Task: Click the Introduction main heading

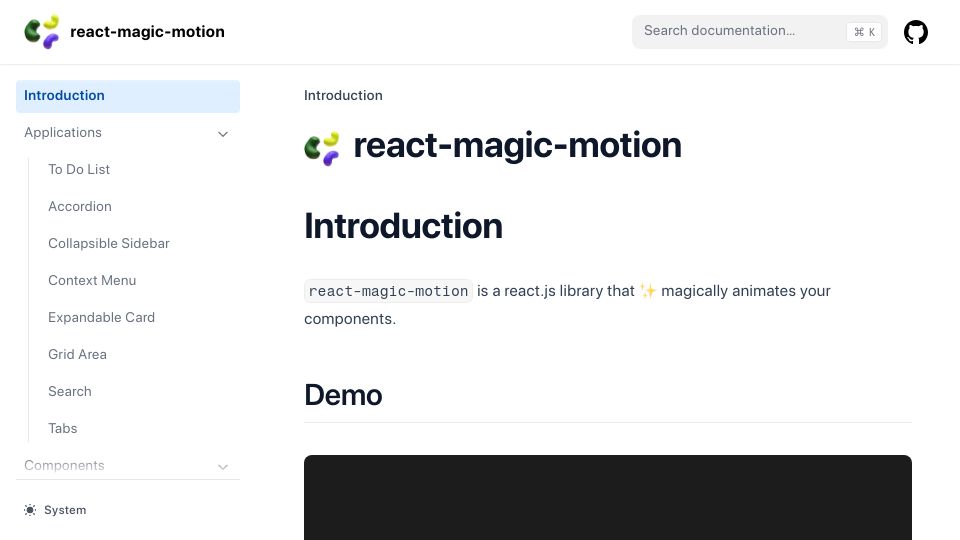Action: [x=403, y=226]
